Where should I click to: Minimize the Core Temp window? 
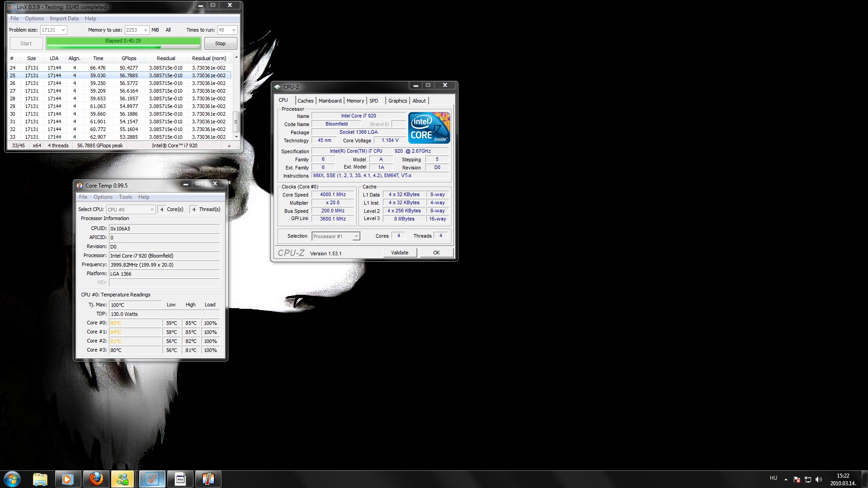pyautogui.click(x=185, y=184)
